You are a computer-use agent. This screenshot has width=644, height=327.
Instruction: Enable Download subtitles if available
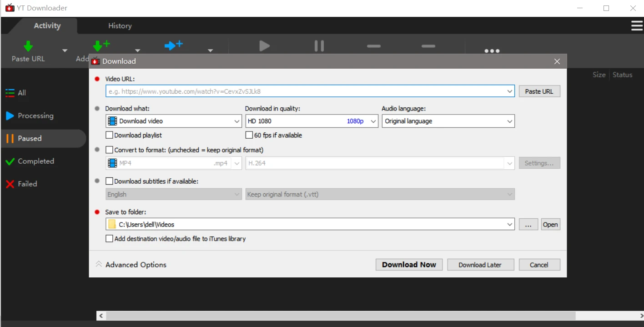coord(109,181)
